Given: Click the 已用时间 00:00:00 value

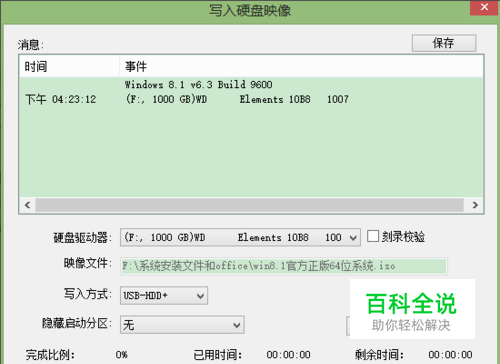Looking at the screenshot, I should (x=288, y=355).
